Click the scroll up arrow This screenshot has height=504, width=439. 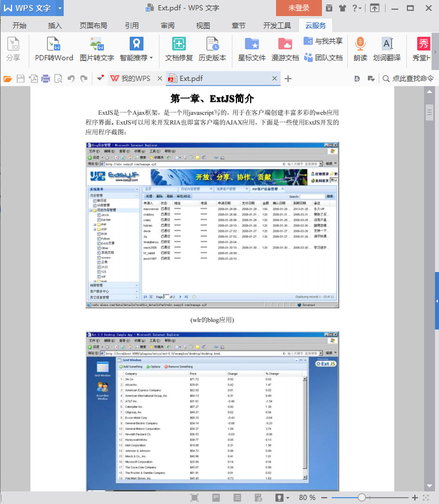pyautogui.click(x=429, y=92)
